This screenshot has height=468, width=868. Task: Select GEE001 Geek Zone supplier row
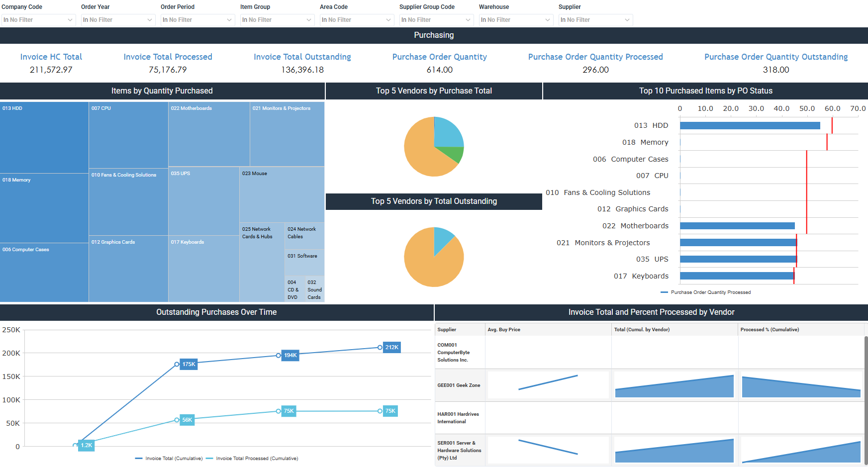[649, 385]
